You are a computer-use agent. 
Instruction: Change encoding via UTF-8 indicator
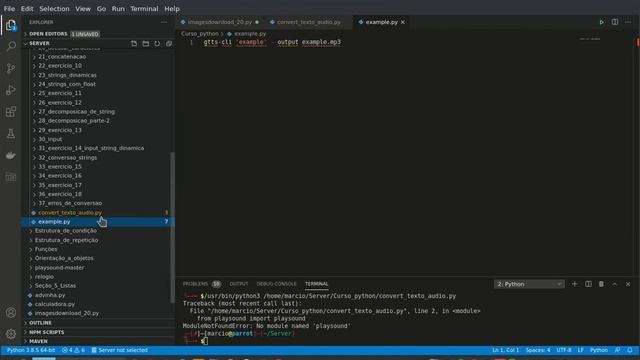click(564, 350)
